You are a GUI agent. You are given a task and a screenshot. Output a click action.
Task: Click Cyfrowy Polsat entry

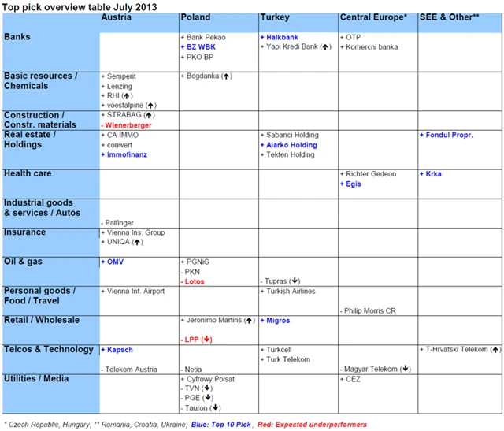click(208, 379)
